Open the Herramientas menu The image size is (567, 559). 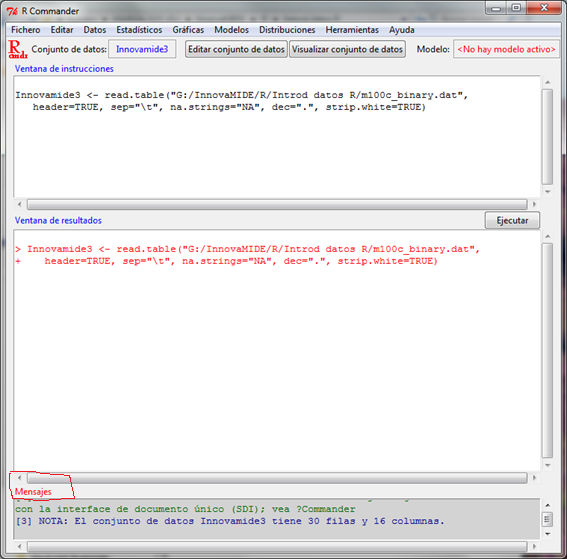(x=352, y=30)
